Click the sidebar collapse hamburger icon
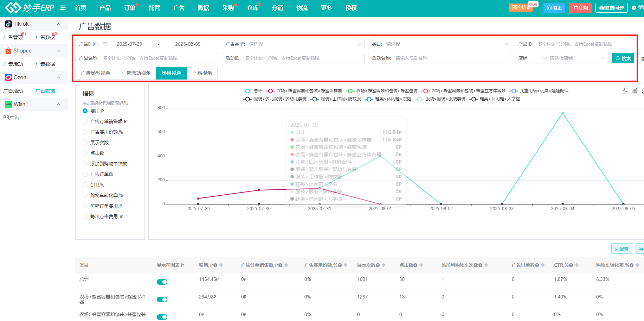The image size is (644, 321). (x=63, y=8)
